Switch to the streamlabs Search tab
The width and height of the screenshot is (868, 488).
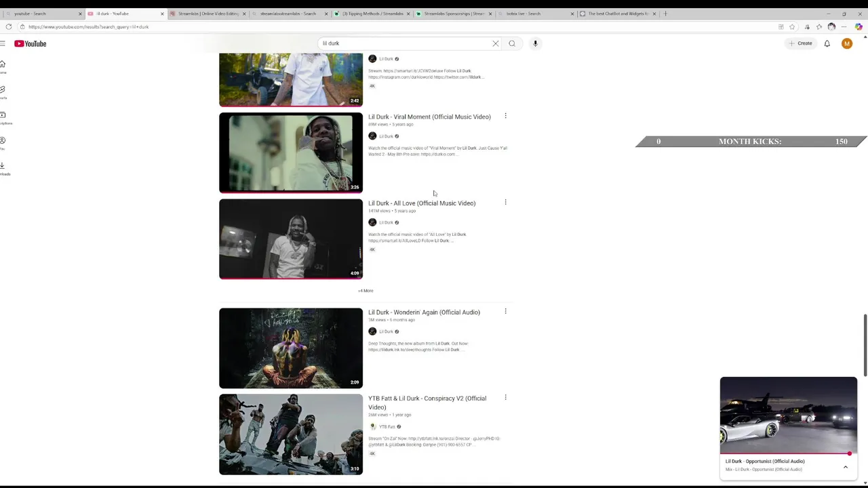[289, 14]
